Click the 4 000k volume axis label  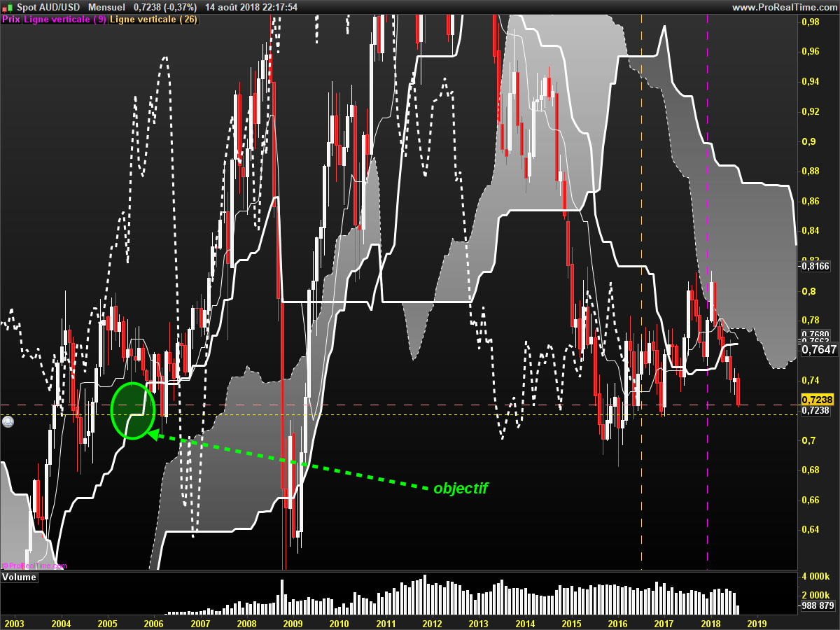[x=816, y=577]
